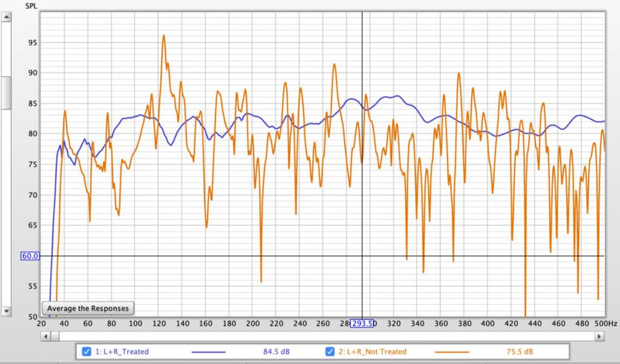The width and height of the screenshot is (620, 364).
Task: Click the 75.5 dB not treated readout
Action: click(519, 352)
